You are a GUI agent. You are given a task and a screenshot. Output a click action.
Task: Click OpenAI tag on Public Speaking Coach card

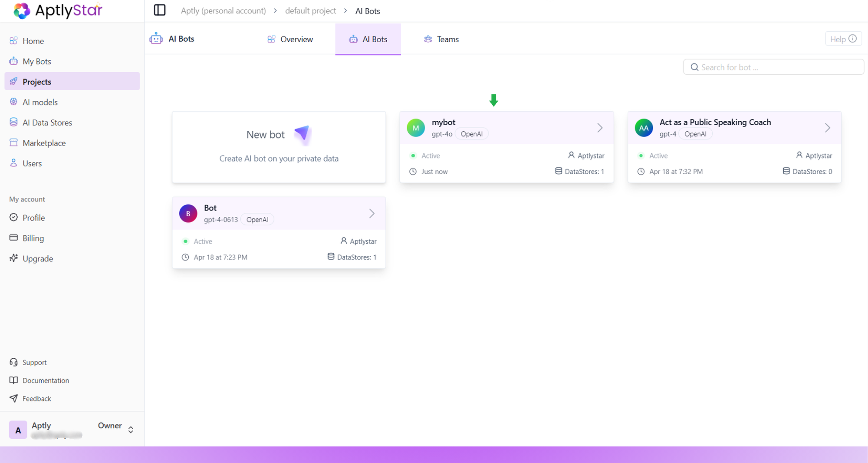[x=695, y=134]
